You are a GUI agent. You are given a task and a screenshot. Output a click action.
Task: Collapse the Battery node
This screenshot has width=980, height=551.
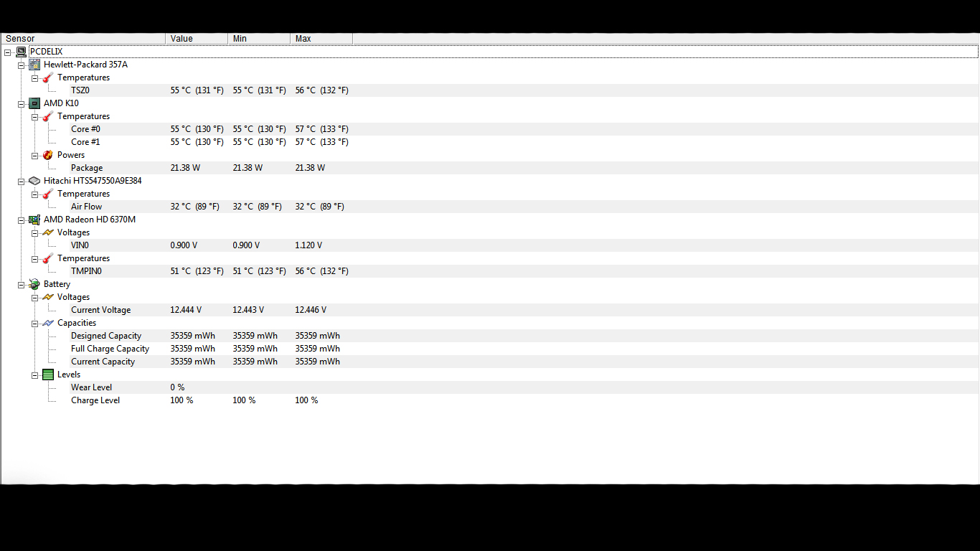coord(21,285)
